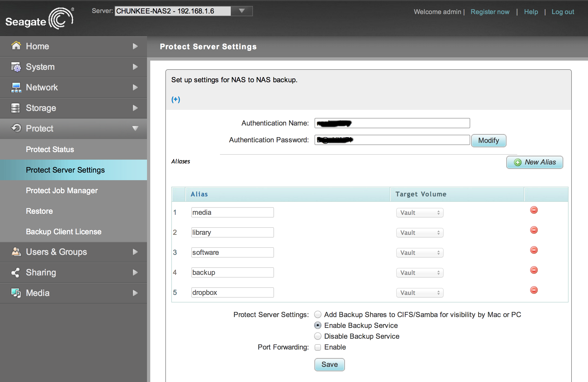
Task: Select Add Backup Shares to CIFS/Samba option
Action: coord(318,315)
